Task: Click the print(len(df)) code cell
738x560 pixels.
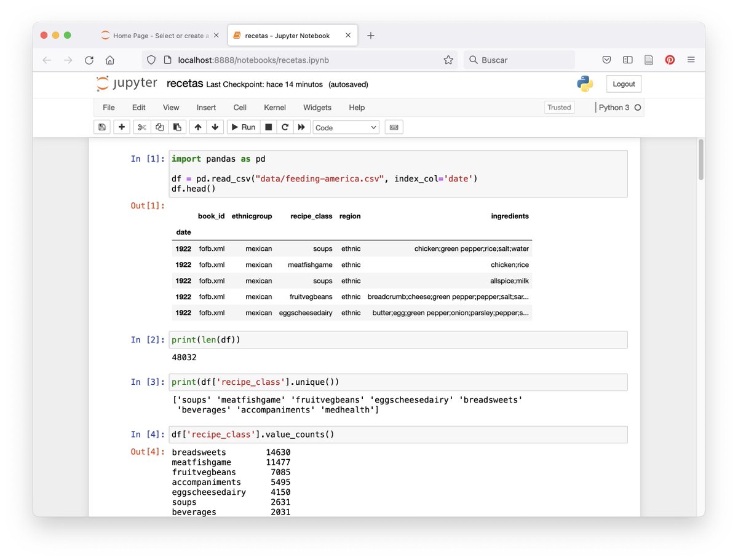Action: click(398, 340)
